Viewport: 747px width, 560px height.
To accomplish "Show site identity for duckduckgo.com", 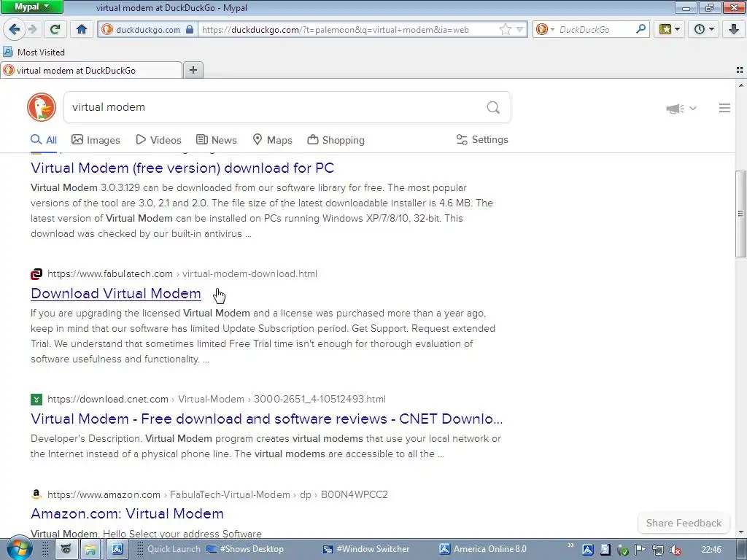I will tap(147, 29).
